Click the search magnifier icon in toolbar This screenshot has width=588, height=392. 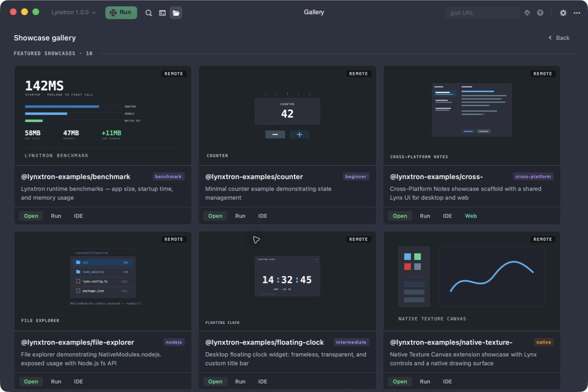[x=149, y=13]
